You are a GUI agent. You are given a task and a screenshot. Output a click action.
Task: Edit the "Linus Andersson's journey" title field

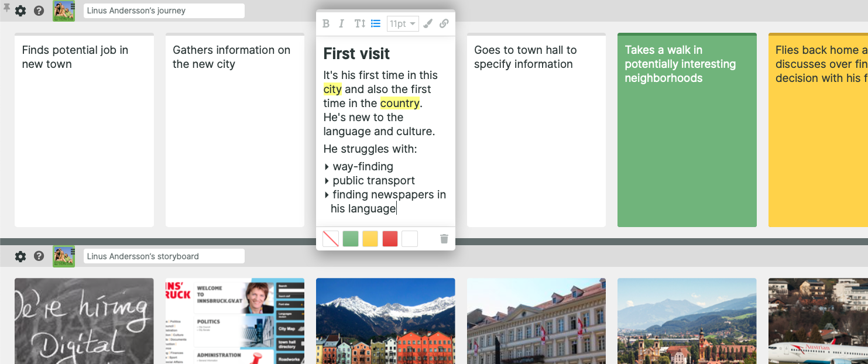point(164,11)
